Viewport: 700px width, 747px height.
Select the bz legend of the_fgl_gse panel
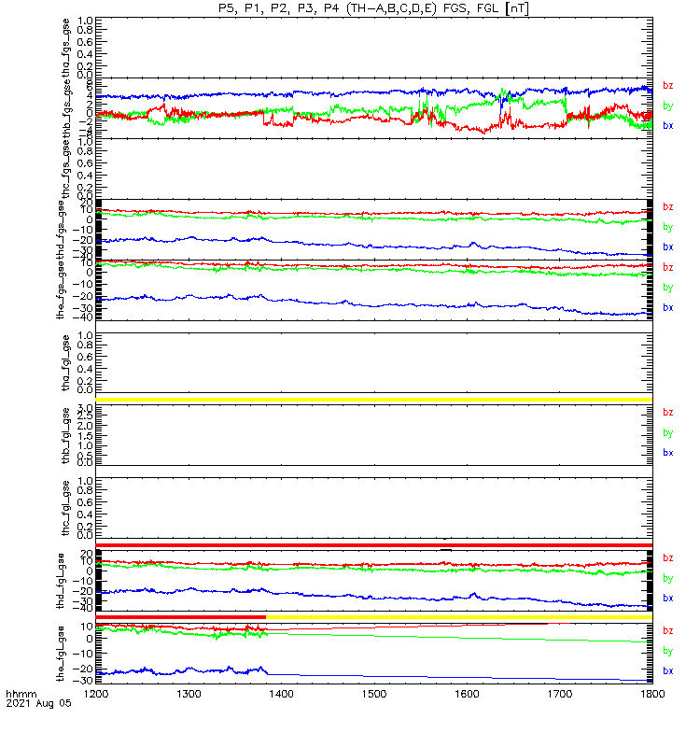coord(668,631)
